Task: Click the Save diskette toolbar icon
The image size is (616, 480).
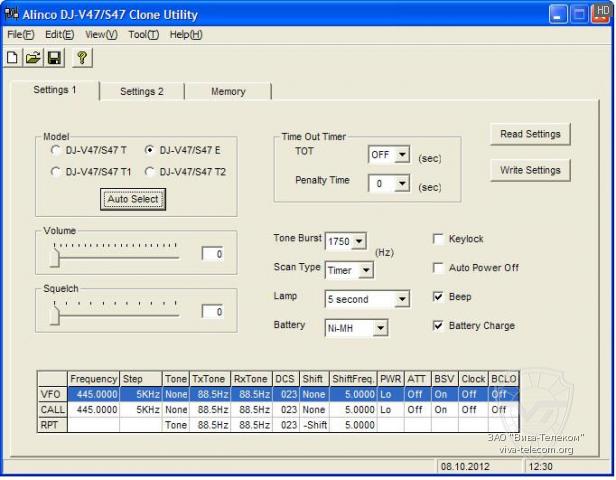Action: point(53,58)
